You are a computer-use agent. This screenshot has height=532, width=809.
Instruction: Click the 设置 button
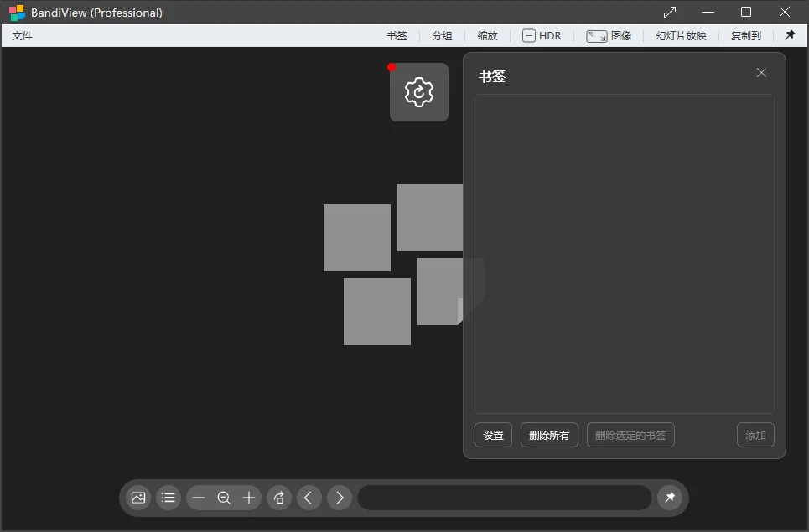click(493, 435)
